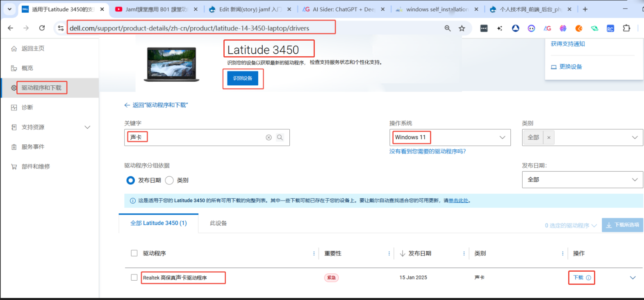The width and height of the screenshot is (644, 300).
Task: Open the Extensions puzzle icon
Action: [626, 28]
